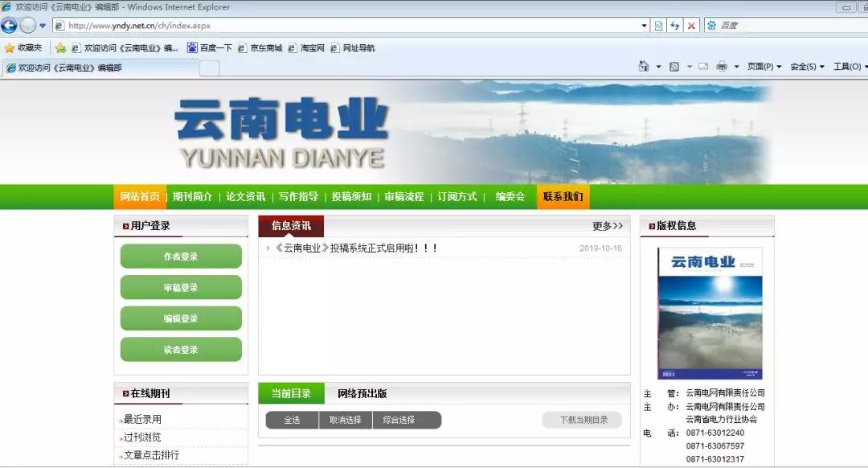Expand the Home button dropdown arrow

pos(658,67)
